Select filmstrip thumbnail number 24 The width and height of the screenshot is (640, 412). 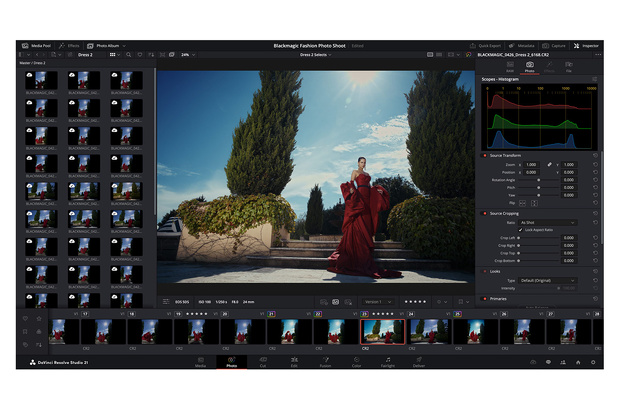[429, 332]
